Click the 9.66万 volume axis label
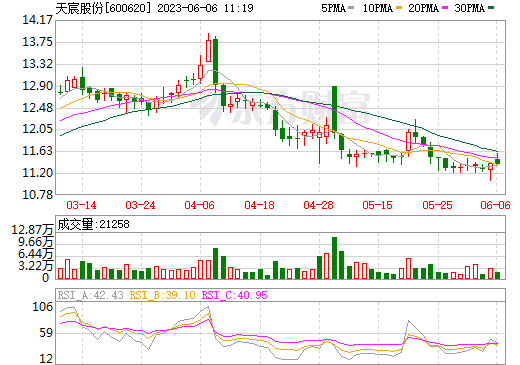 coord(36,242)
